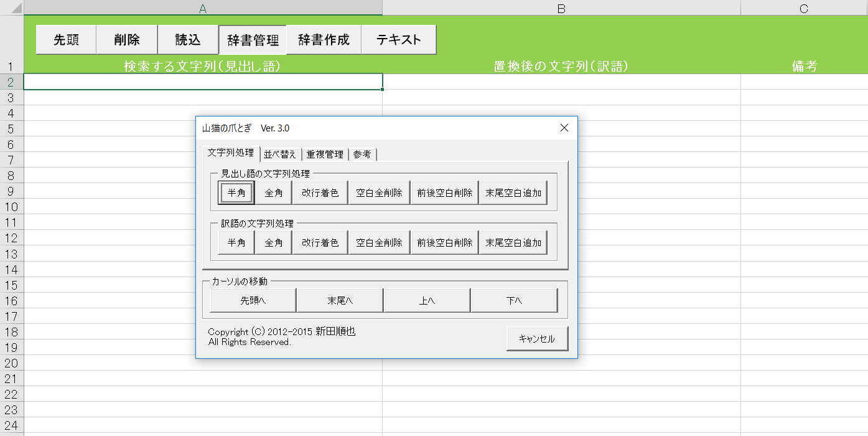Select column B header
Image resolution: width=868 pixels, height=436 pixels.
point(561,7)
